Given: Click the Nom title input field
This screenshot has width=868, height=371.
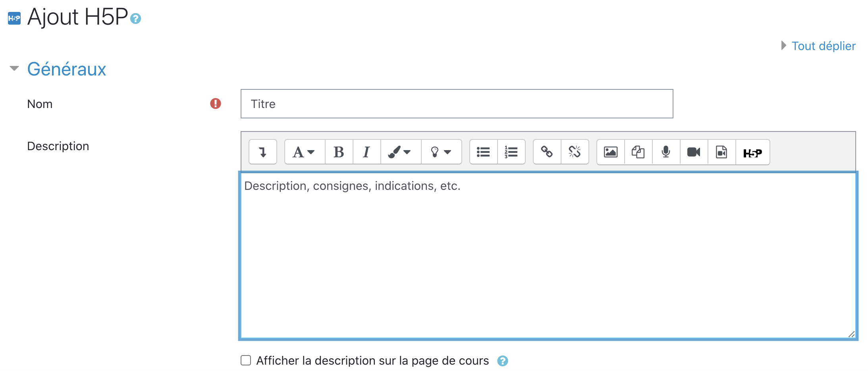Looking at the screenshot, I should (457, 104).
